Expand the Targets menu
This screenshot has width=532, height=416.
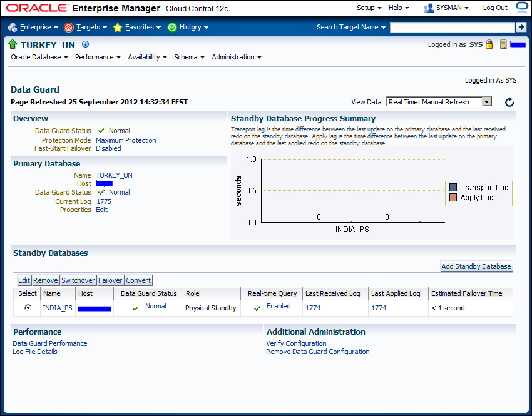click(x=91, y=27)
